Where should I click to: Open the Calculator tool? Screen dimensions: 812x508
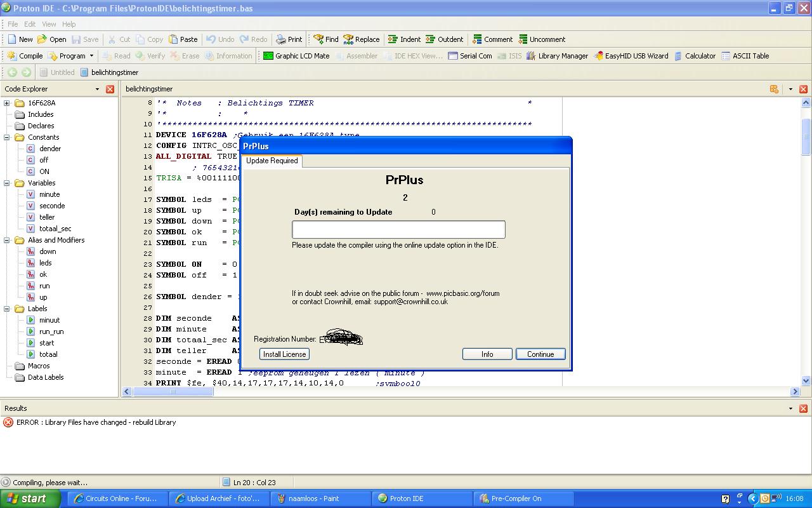tap(694, 56)
